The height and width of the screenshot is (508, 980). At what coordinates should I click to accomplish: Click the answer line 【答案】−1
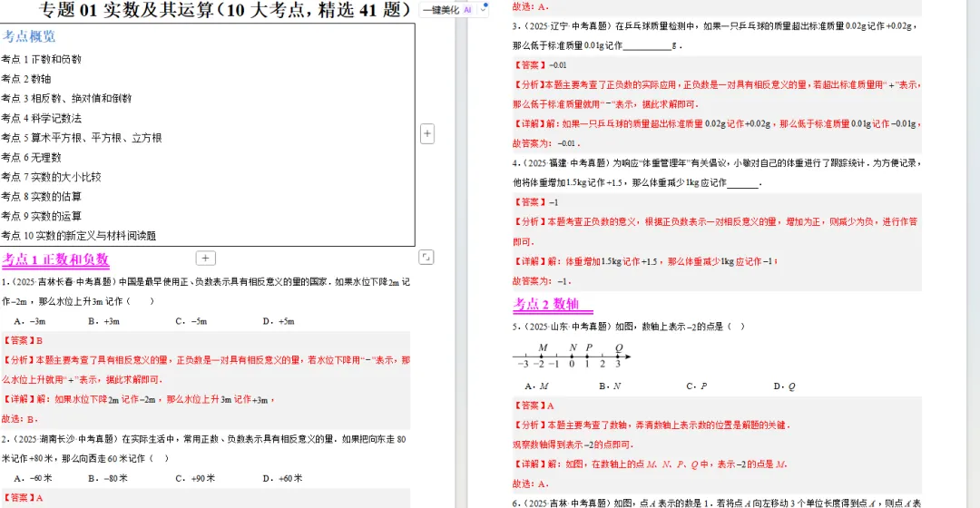(535, 201)
